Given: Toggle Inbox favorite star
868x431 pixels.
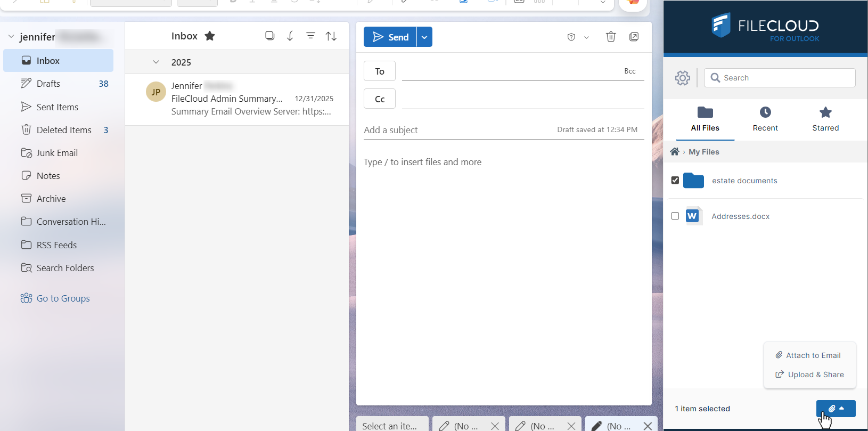Looking at the screenshot, I should click(x=210, y=36).
